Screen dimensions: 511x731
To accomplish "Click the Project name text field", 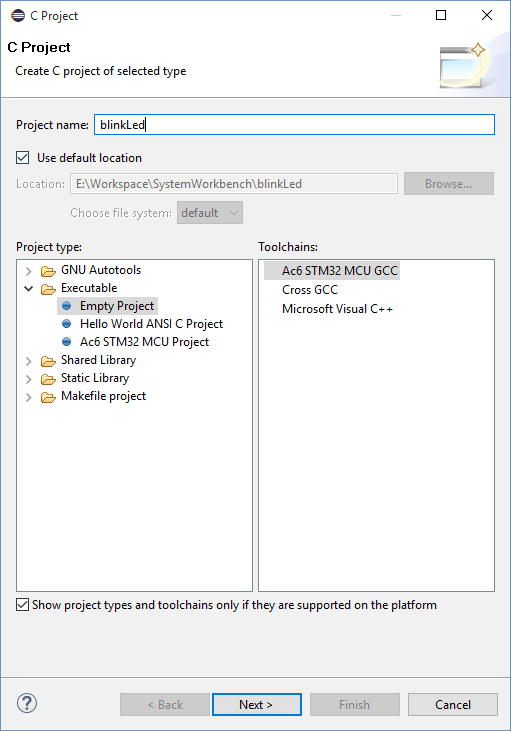I will (294, 124).
